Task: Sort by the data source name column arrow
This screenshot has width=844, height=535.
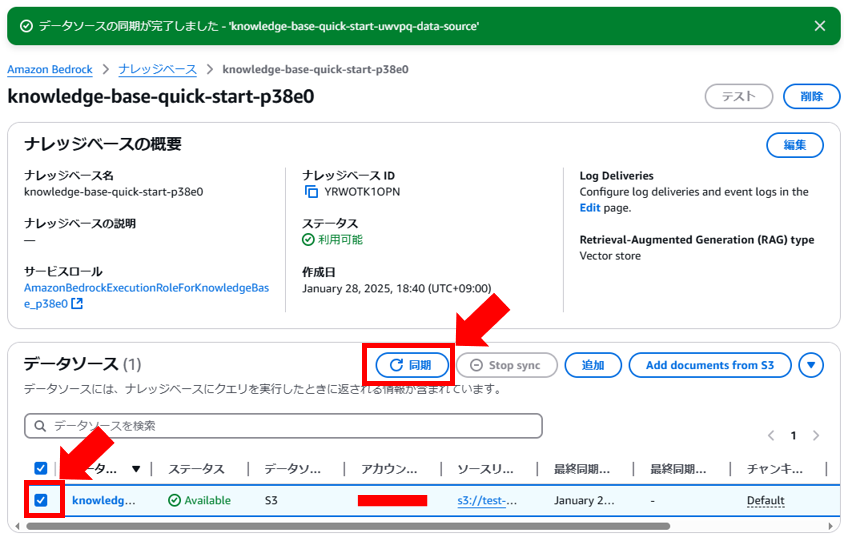Action: click(136, 469)
